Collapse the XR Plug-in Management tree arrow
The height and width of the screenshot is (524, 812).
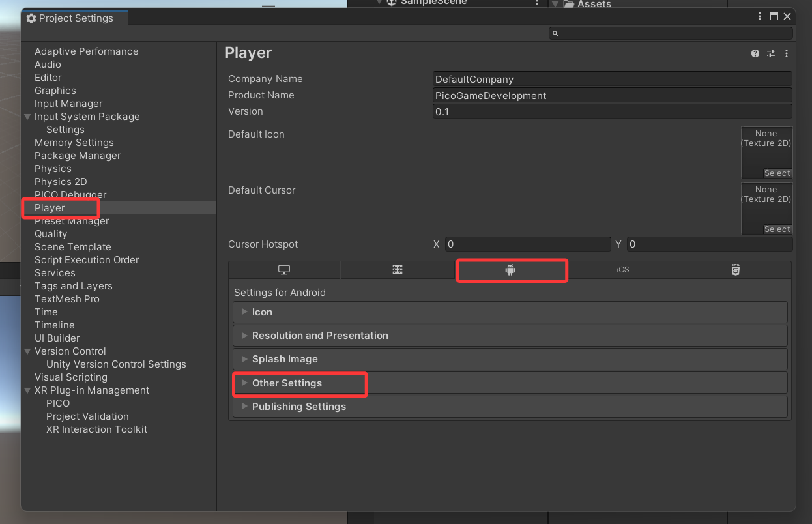[27, 390]
